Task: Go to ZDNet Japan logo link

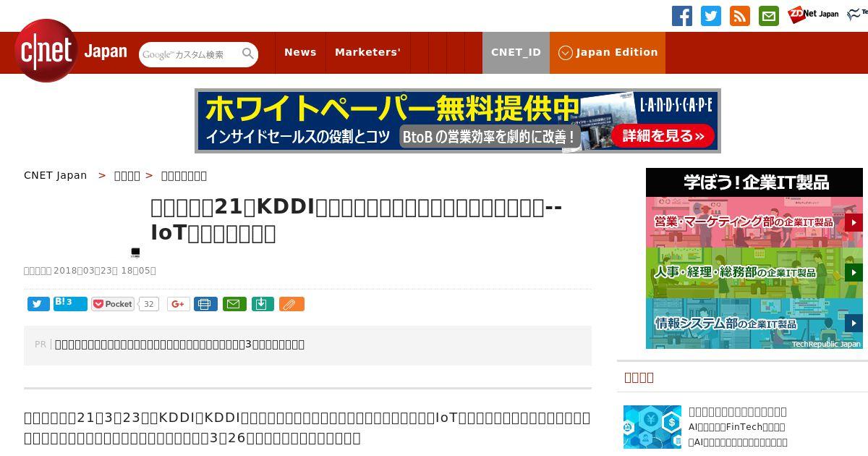Action: click(813, 14)
